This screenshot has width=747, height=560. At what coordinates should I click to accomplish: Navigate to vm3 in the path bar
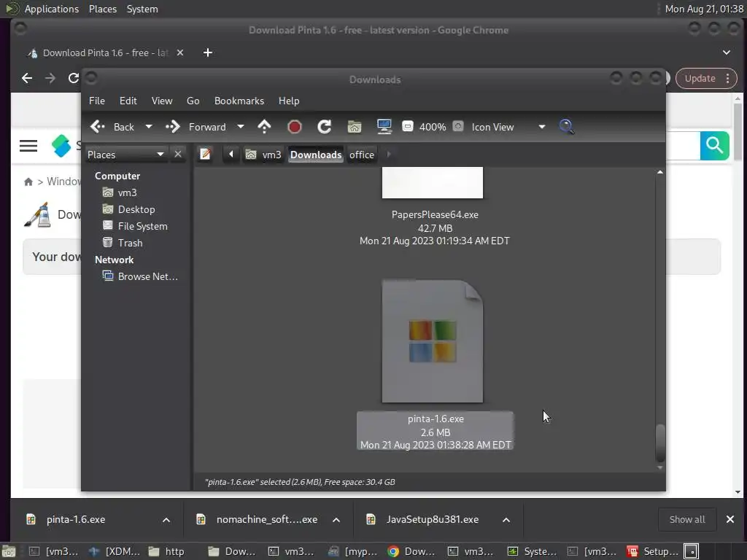pos(263,155)
